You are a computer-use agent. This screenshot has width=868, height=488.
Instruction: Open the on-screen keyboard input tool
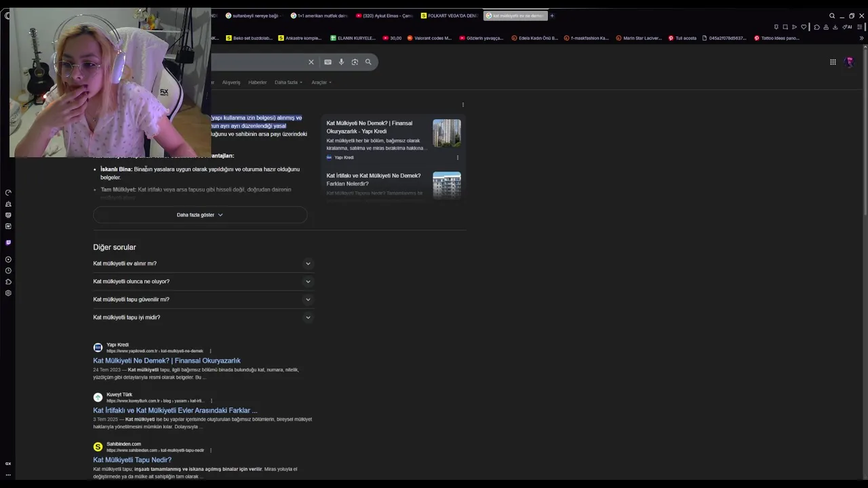tap(328, 62)
